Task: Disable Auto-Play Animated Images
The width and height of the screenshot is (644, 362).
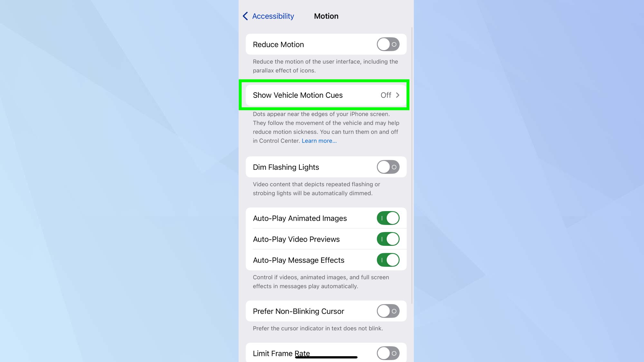Action: point(388,218)
